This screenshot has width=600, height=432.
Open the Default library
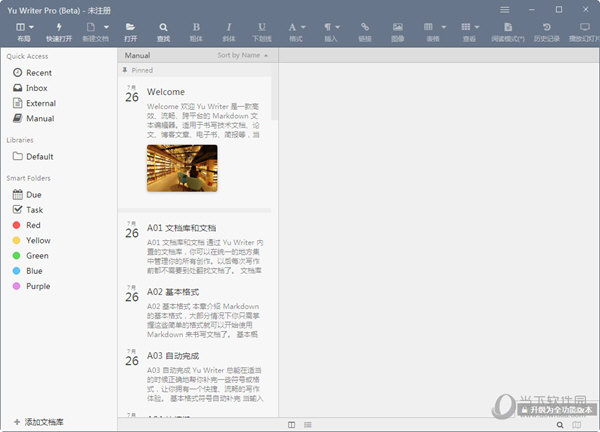39,156
